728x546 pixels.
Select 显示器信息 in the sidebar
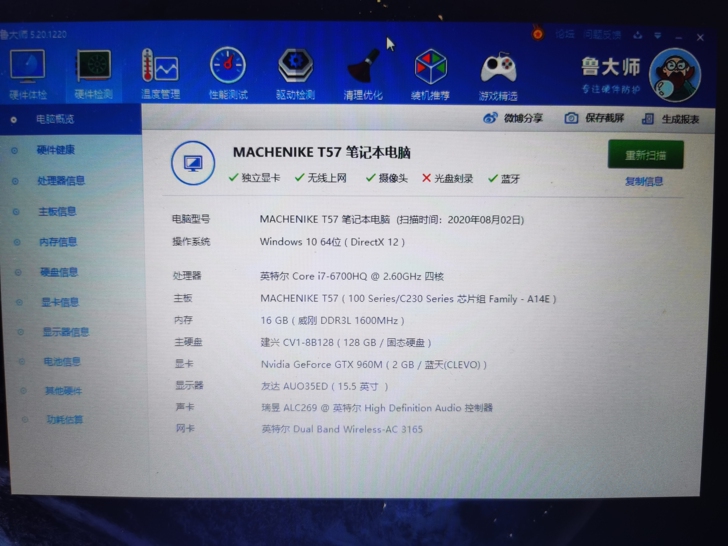[x=66, y=332]
